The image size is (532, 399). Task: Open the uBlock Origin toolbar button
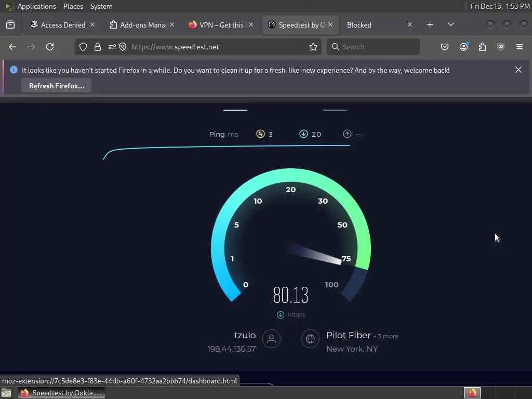pyautogui.click(x=500, y=47)
